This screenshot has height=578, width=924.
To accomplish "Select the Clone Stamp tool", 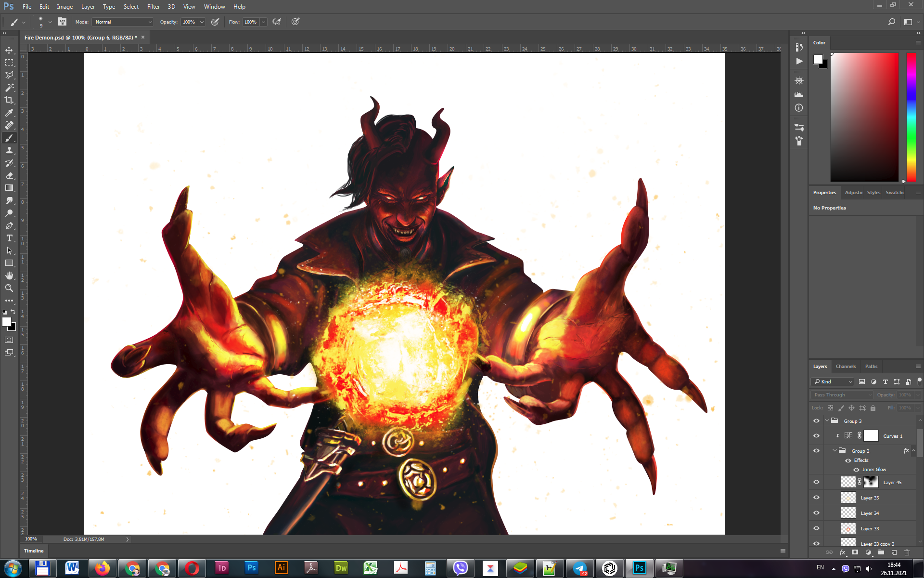I will tap(9, 150).
